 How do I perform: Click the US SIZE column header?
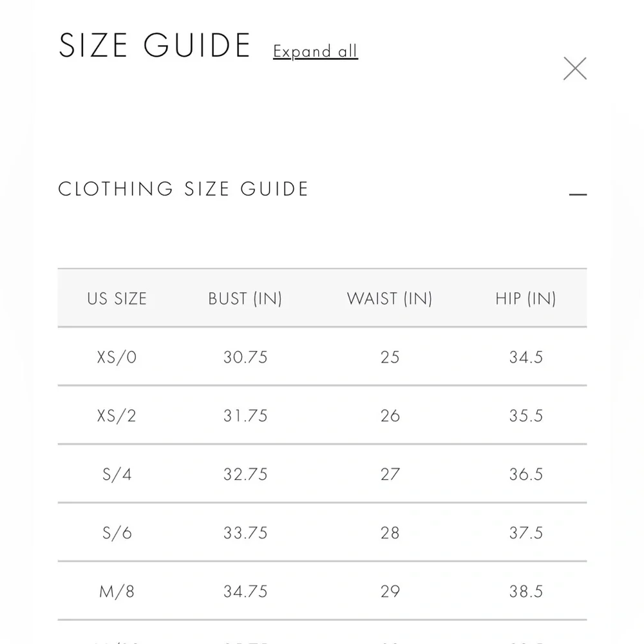[117, 299]
